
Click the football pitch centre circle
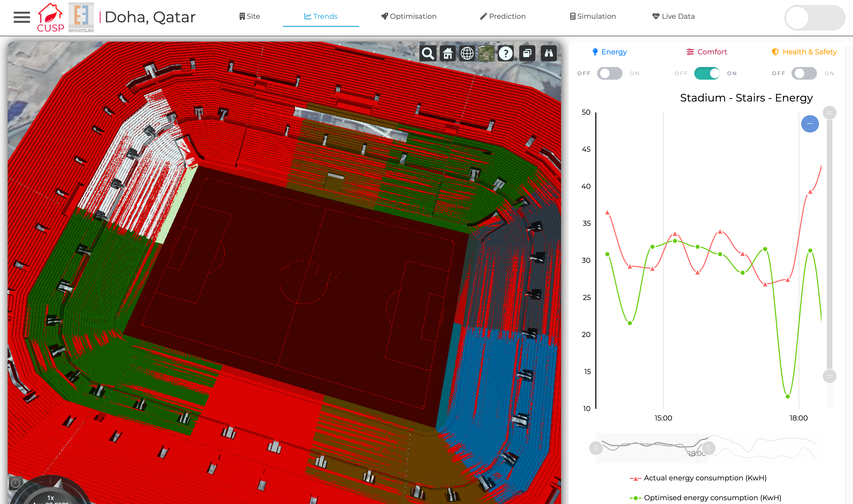click(303, 281)
